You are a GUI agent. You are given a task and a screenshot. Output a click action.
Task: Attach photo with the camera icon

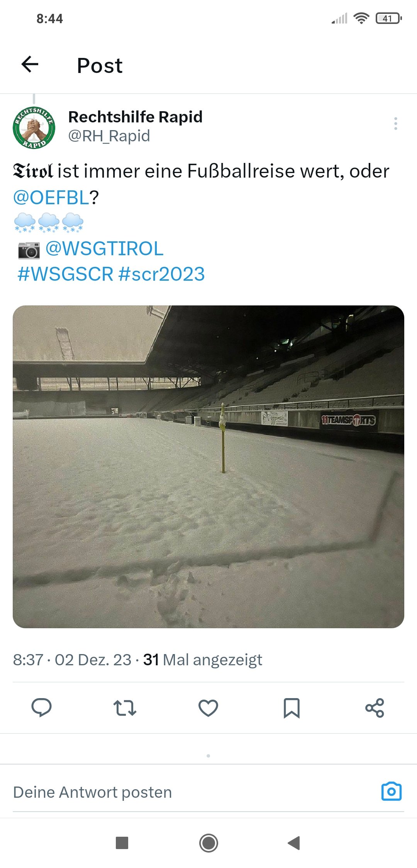[392, 792]
